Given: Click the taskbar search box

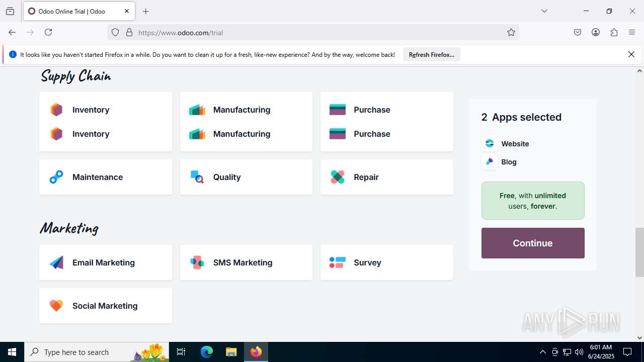Looking at the screenshot, I should pyautogui.click(x=97, y=352).
